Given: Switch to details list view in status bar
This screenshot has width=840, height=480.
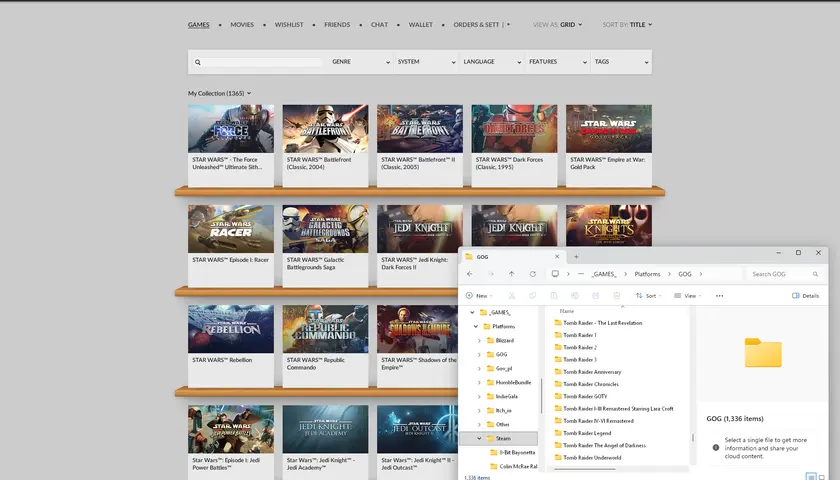Looking at the screenshot, I should [811, 477].
